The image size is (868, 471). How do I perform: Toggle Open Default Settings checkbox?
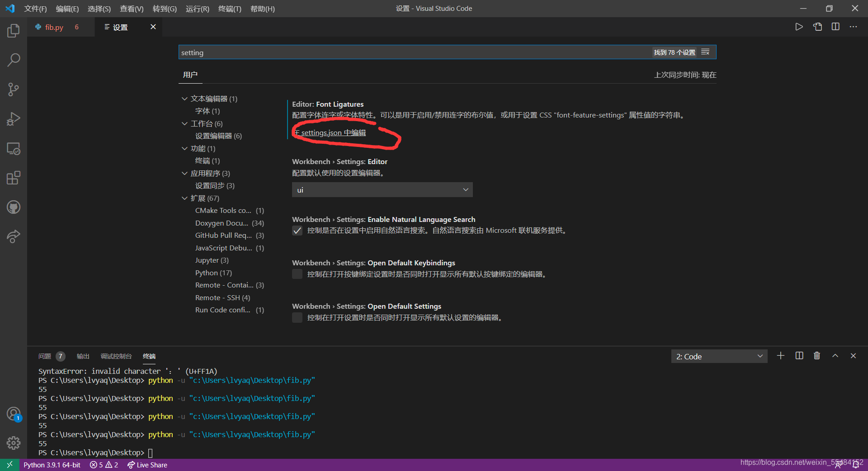click(x=297, y=317)
